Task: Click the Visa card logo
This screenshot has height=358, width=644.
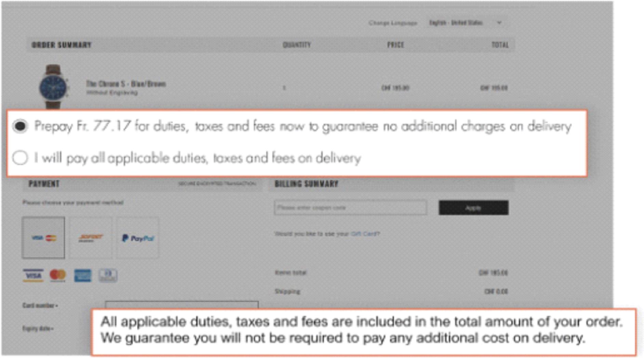Action: tap(33, 276)
